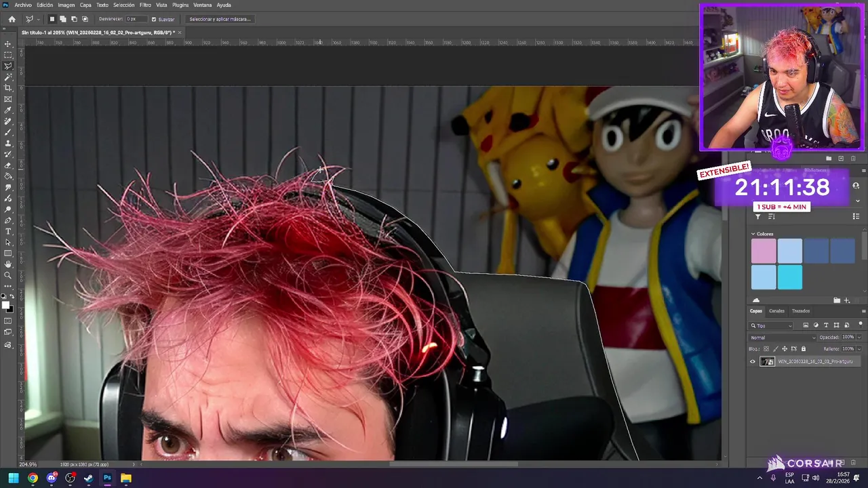The height and width of the screenshot is (488, 868).
Task: Close the Sin título-1 document tab
Action: click(180, 33)
